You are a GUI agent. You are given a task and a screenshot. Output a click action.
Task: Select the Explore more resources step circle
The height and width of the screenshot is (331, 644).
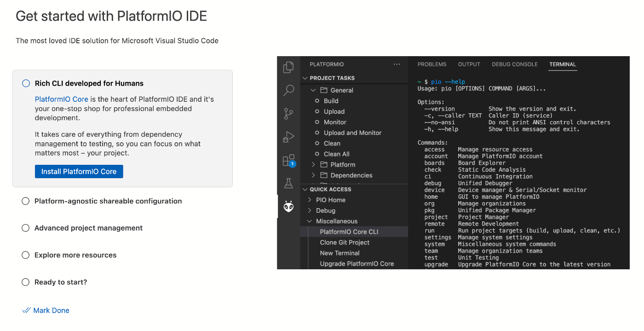26,255
